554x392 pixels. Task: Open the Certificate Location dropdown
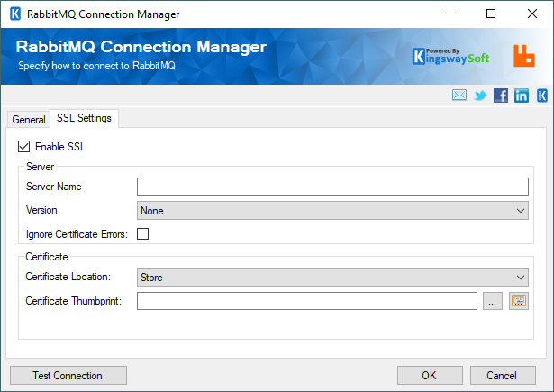point(332,278)
